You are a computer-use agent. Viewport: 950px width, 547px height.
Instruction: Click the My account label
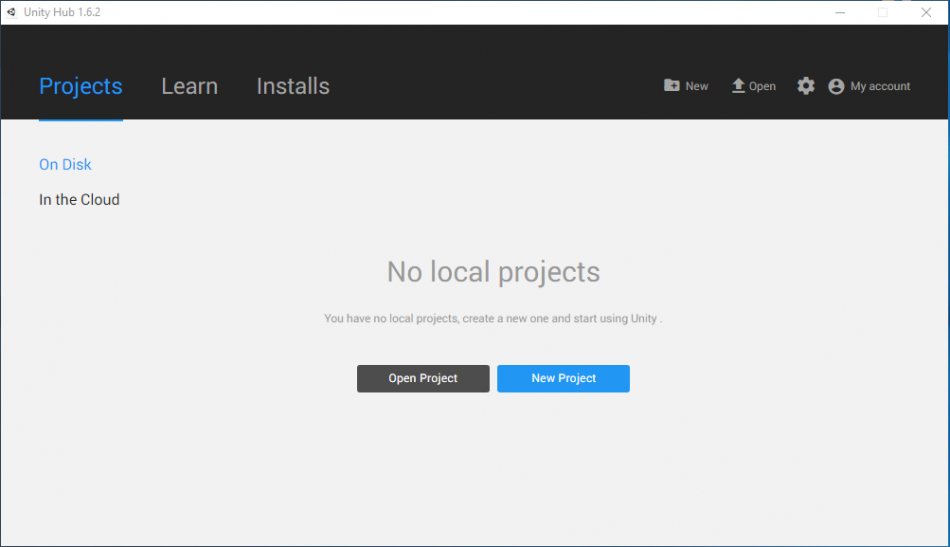pos(880,86)
